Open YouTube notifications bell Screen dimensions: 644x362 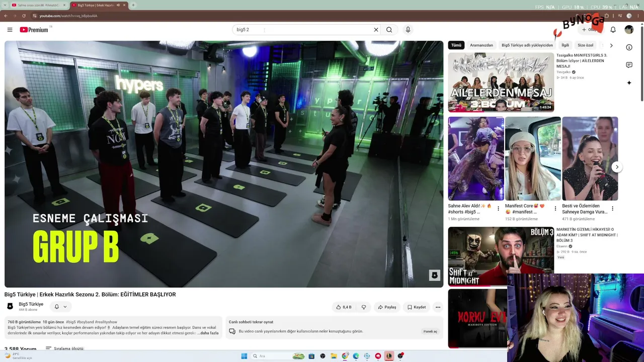tap(613, 30)
